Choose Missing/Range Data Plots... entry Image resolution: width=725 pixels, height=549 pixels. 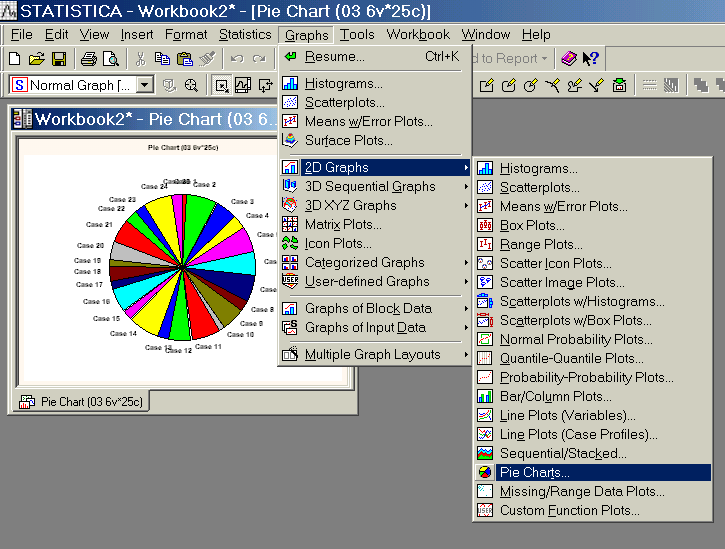click(x=593, y=491)
